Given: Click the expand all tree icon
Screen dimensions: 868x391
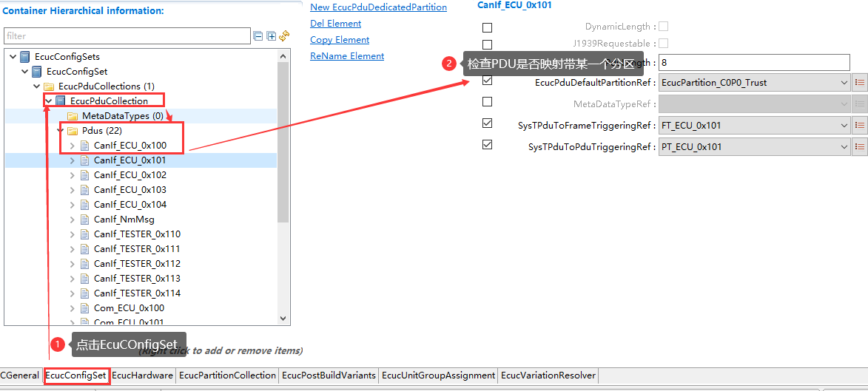Looking at the screenshot, I should click(271, 36).
